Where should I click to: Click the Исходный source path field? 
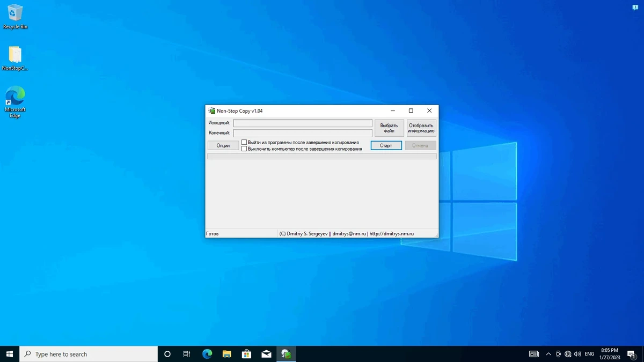click(303, 123)
